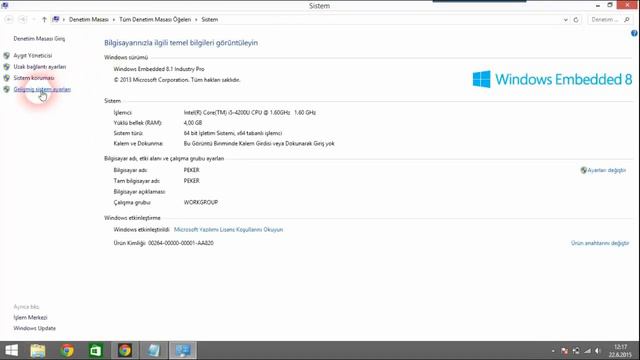Click Ürün anahtarını değiştir link
Image resolution: width=640 pixels, height=360 pixels.
coord(600,243)
